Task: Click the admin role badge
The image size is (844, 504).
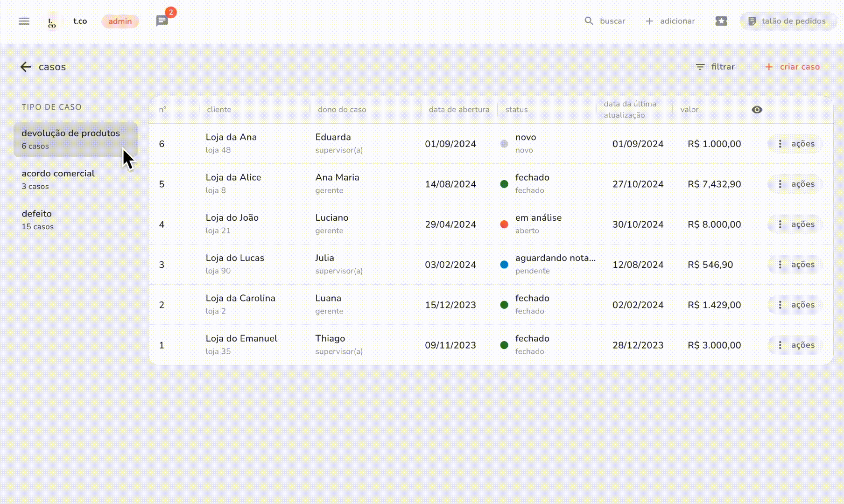Action: (120, 21)
